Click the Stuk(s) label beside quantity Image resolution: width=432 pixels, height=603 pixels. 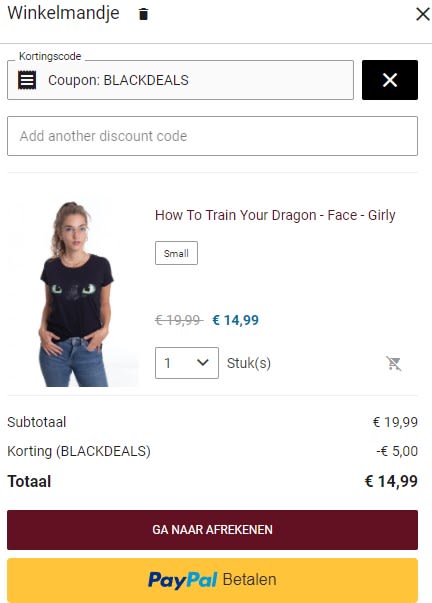[249, 363]
